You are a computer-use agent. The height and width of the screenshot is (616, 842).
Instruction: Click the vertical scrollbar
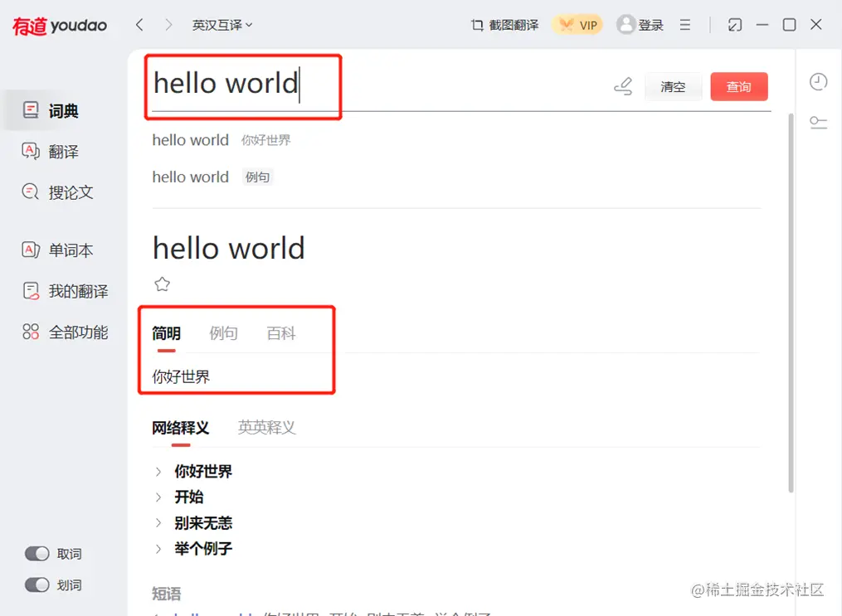tap(791, 303)
